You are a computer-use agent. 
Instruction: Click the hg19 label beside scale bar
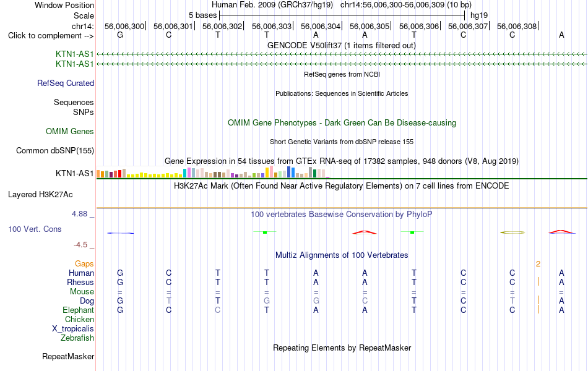pyautogui.click(x=479, y=15)
